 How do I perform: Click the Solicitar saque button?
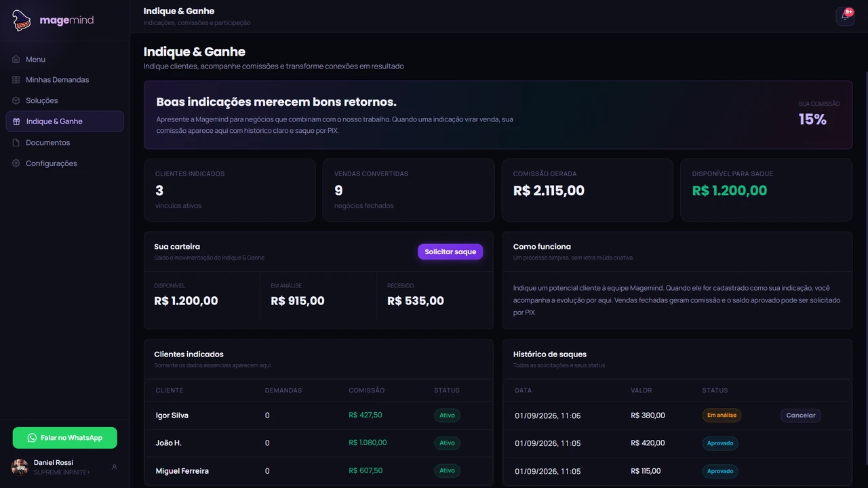[x=450, y=251]
